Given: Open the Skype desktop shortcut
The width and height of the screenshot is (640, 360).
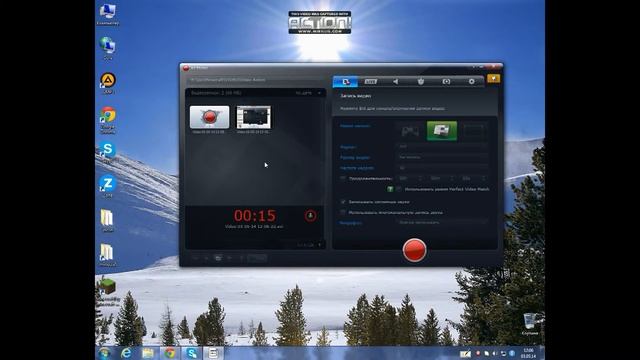Looking at the screenshot, I should [x=108, y=152].
